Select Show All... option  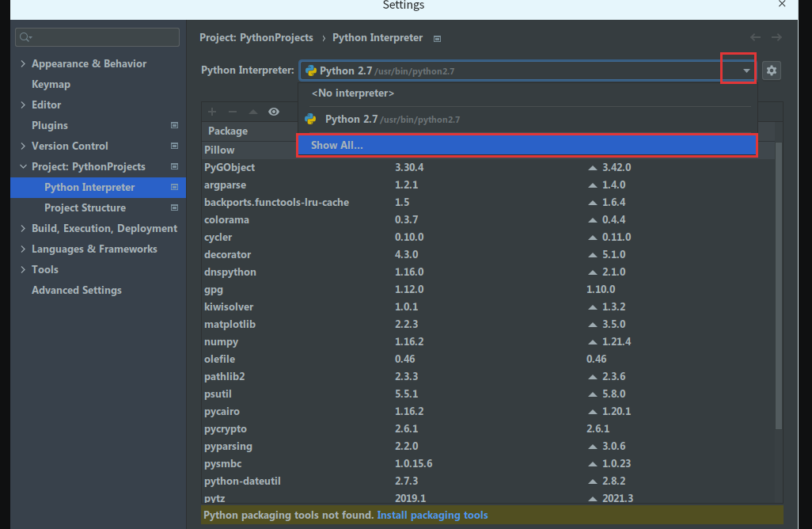click(x=528, y=145)
